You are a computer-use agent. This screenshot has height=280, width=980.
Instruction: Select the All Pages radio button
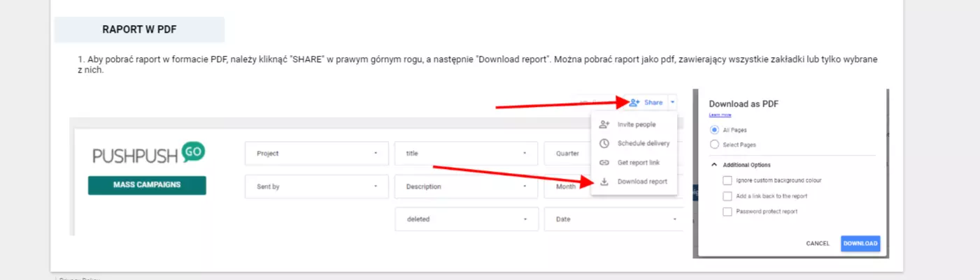point(714,130)
